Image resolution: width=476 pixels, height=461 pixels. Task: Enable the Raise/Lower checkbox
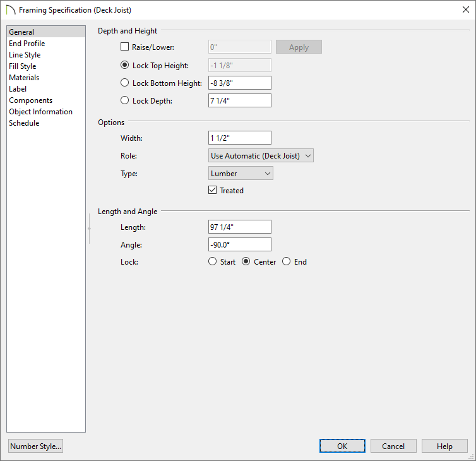point(124,47)
